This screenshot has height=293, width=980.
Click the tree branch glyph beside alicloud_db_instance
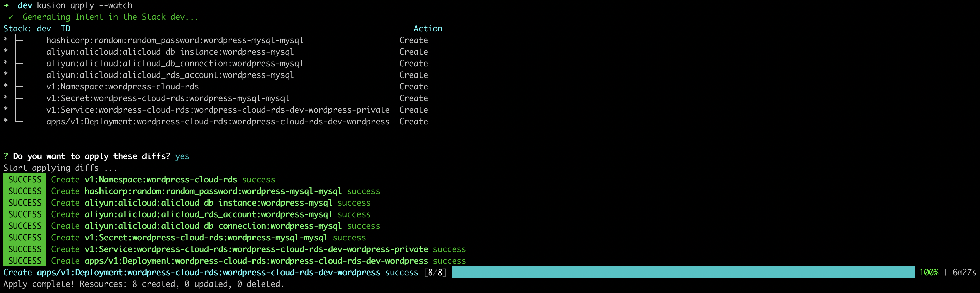click(19, 52)
